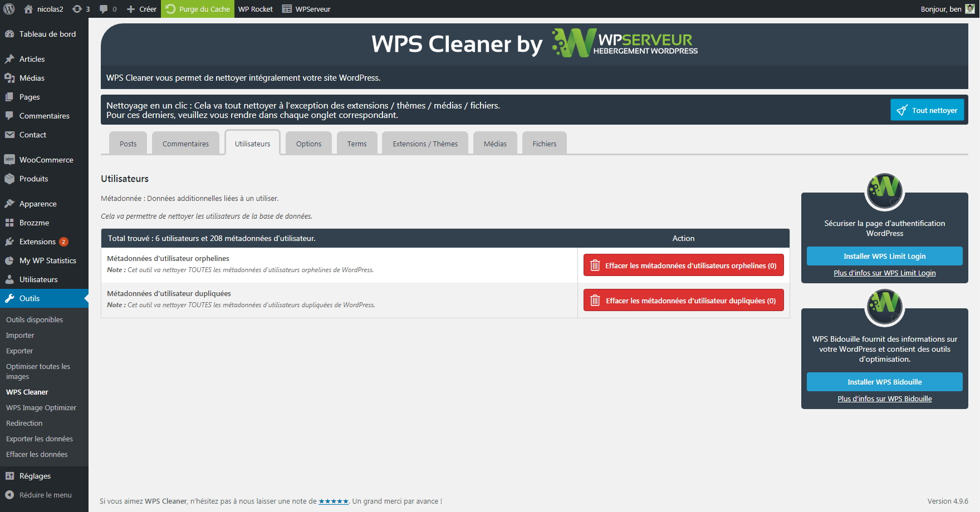Viewport: 980px width, 512px height.
Task: Install WPS Bidouille plugin
Action: click(x=884, y=382)
